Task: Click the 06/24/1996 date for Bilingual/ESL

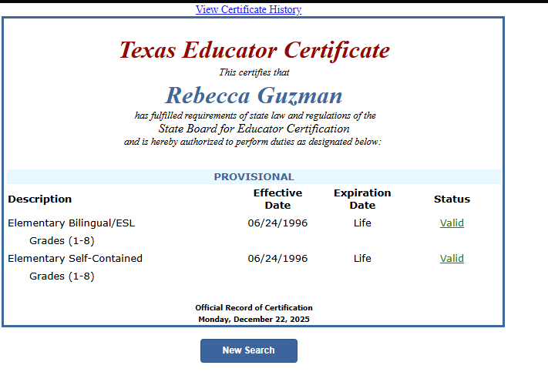Action: pos(277,223)
